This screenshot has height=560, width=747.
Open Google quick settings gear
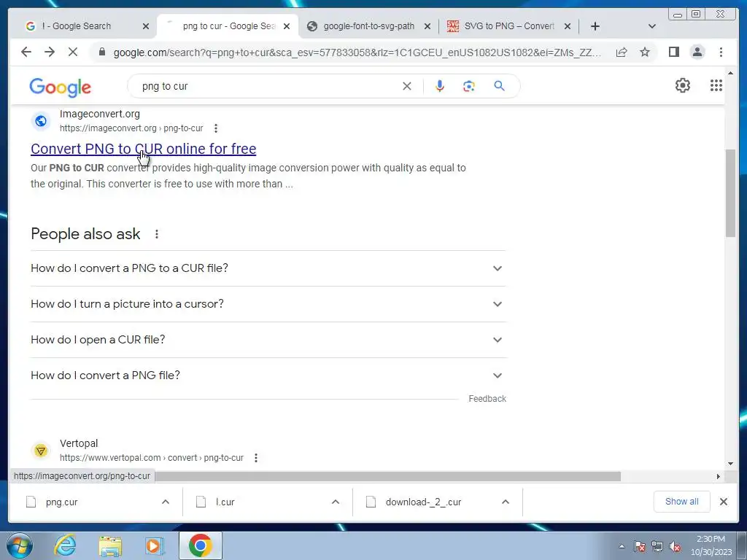[x=683, y=86]
